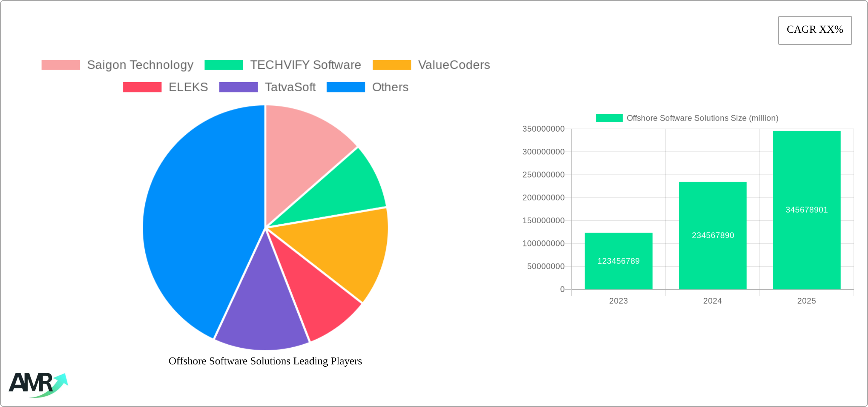This screenshot has width=868, height=407.
Task: Select the TatvaSoft legend swatch
Action: [x=239, y=87]
